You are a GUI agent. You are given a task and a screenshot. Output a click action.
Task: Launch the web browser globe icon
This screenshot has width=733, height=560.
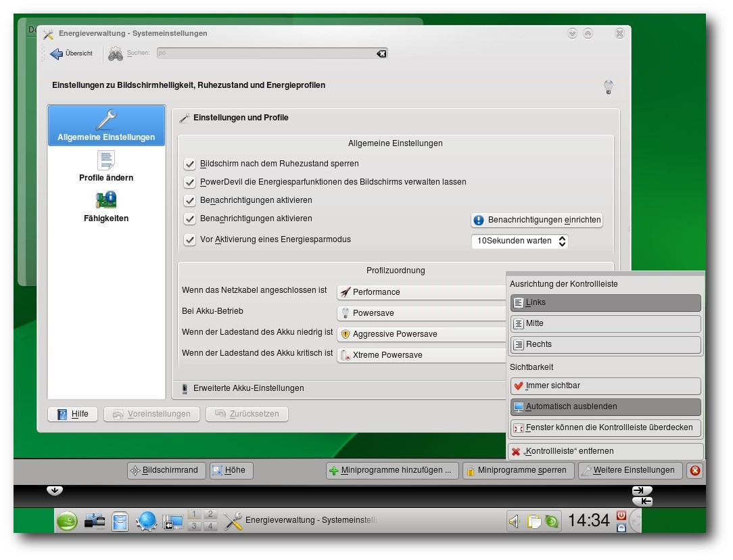[x=147, y=521]
